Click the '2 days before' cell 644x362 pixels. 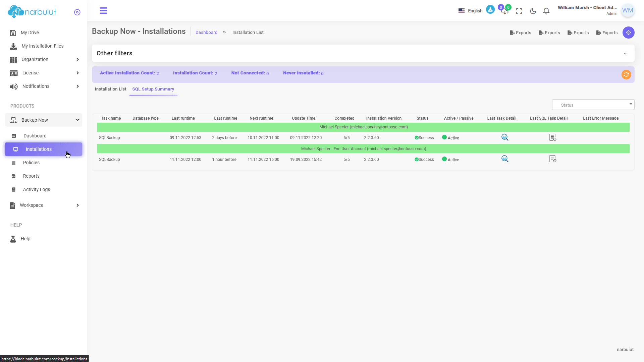click(224, 138)
